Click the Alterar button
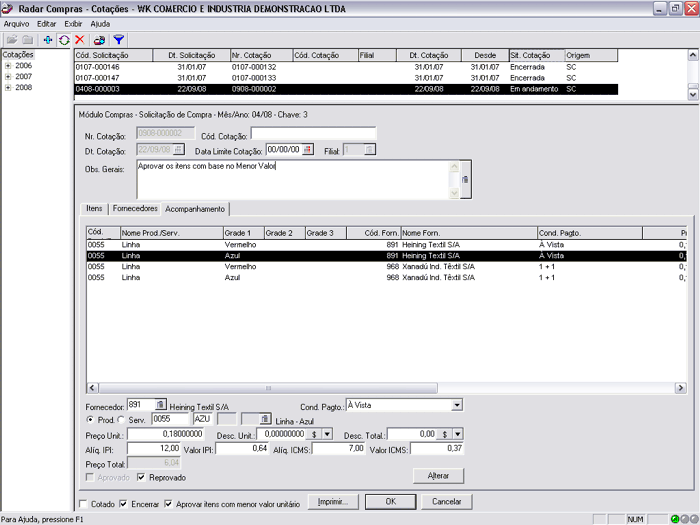The height and width of the screenshot is (525, 700). (x=438, y=476)
